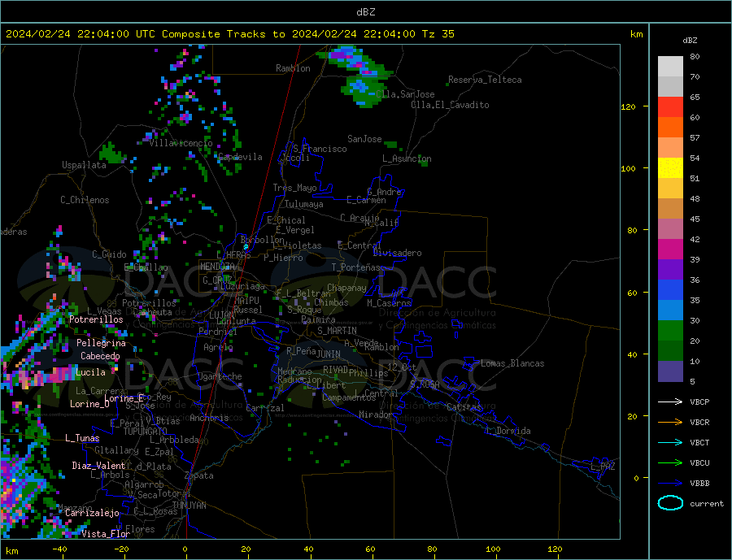Click the '120' tick on right km axis
Viewport: 732px width, 560px height.
coord(629,106)
